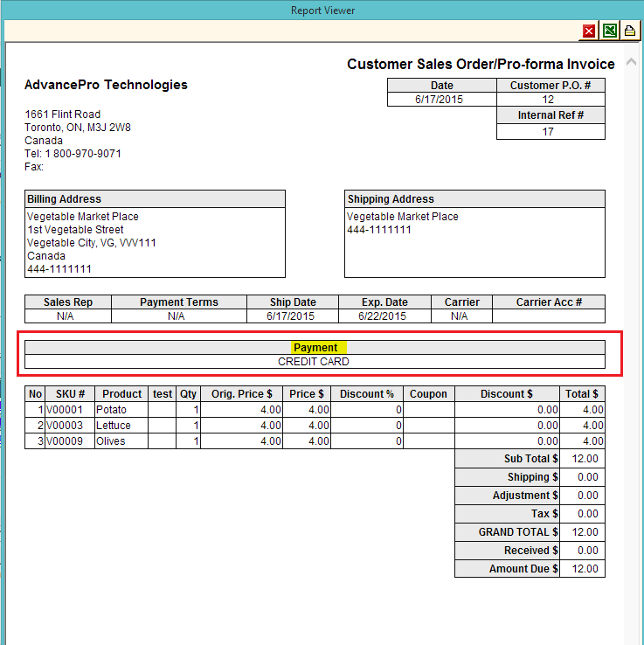Click the Sub Total $ label
This screenshot has height=645, width=644.
[526, 459]
